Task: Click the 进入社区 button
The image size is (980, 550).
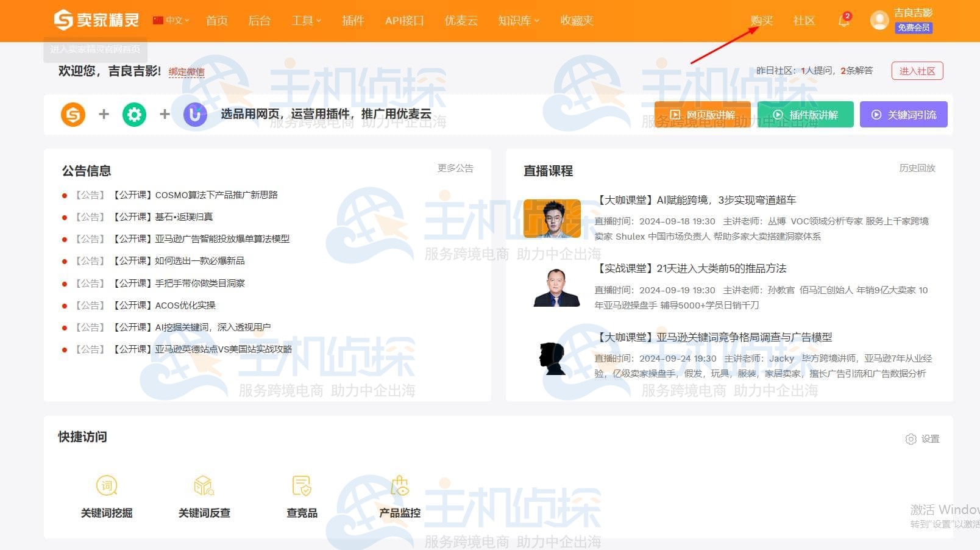Action: point(918,71)
